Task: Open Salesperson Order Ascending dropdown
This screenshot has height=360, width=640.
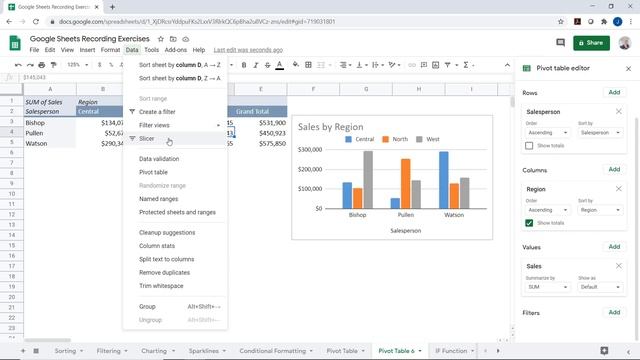Action: tap(547, 133)
